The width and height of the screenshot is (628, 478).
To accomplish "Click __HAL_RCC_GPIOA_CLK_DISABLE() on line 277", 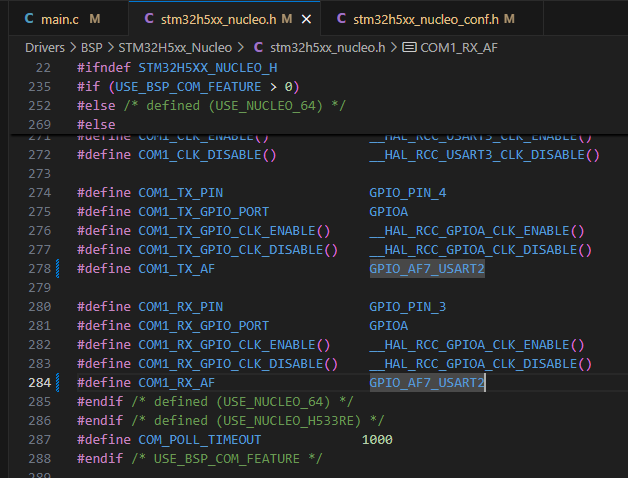I will pos(480,250).
